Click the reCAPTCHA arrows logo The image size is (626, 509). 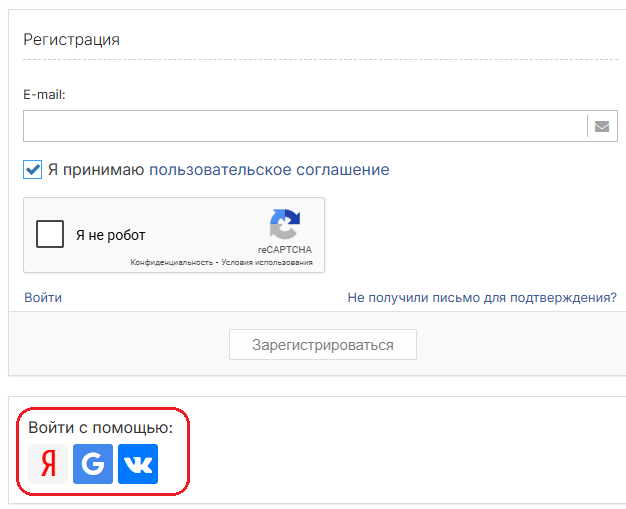click(285, 224)
